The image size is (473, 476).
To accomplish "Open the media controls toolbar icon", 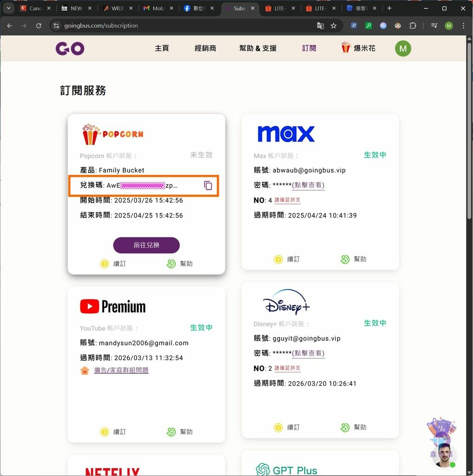I will click(x=434, y=26).
